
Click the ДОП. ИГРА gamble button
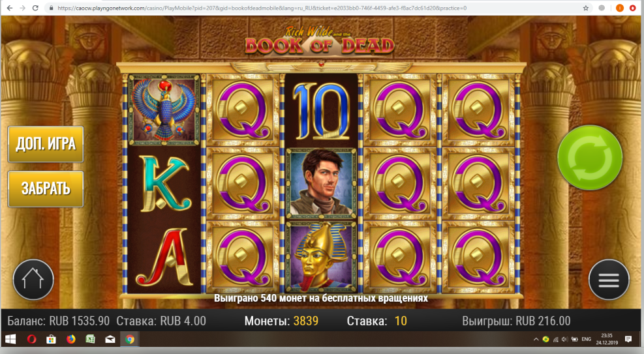[x=46, y=144]
